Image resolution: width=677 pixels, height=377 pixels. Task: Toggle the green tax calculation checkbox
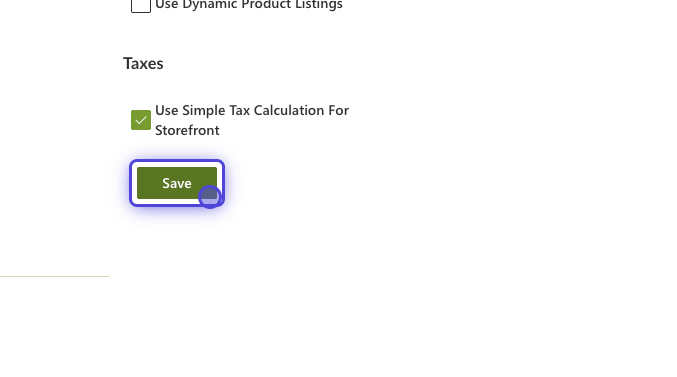(x=141, y=120)
